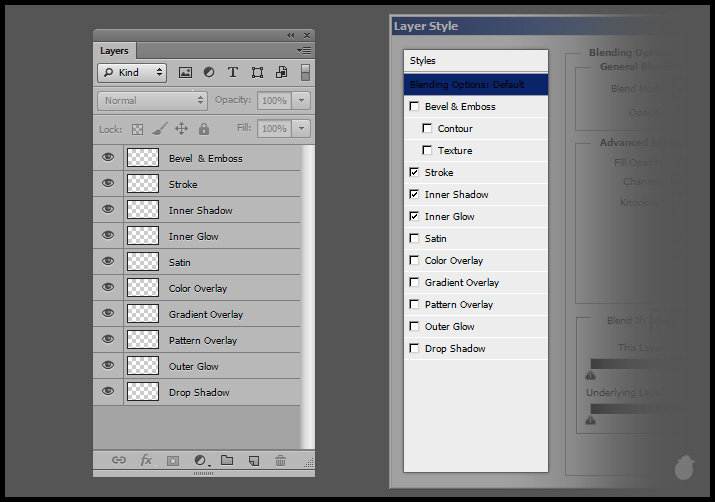Filter layers by smart object type

point(281,73)
